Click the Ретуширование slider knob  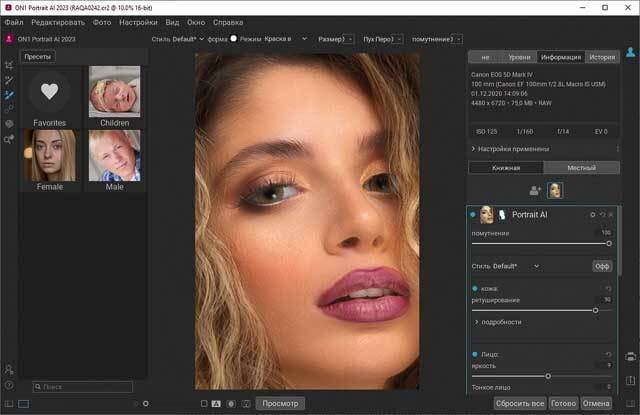[x=596, y=311]
